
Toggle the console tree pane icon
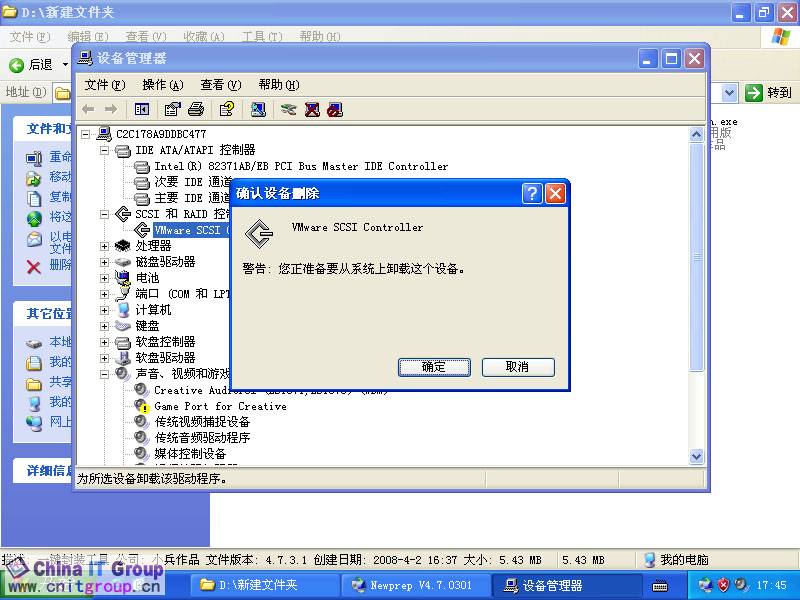click(141, 109)
